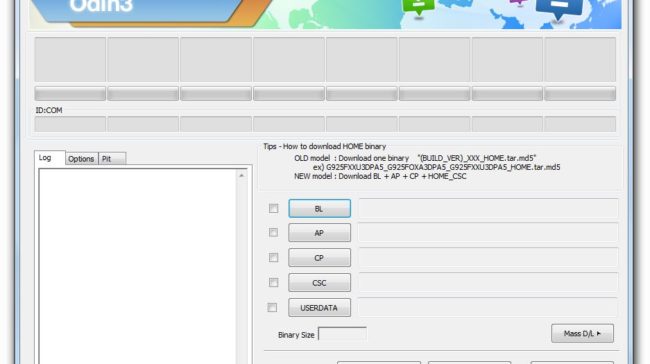
Task: Click the BL file path field
Action: pos(488,208)
